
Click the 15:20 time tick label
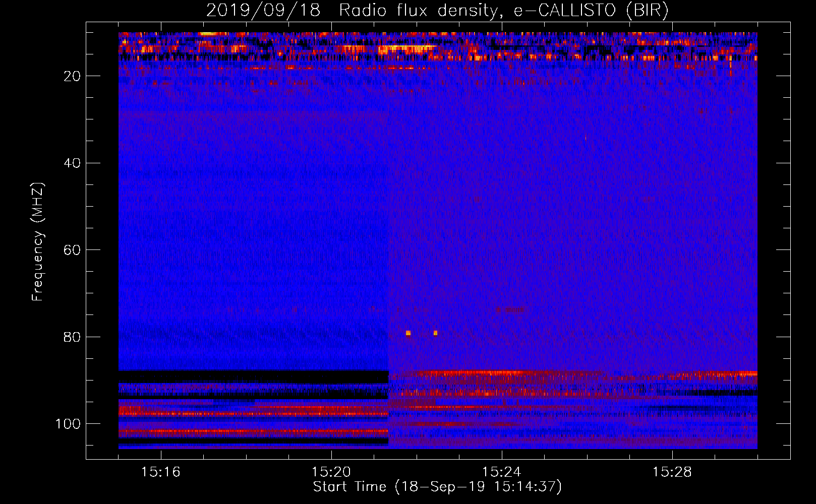coord(331,472)
